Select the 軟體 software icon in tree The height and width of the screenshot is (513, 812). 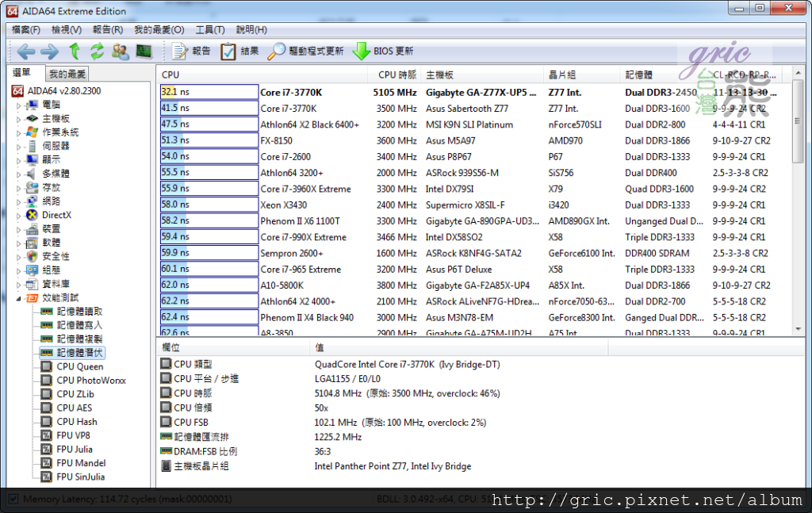(x=32, y=243)
